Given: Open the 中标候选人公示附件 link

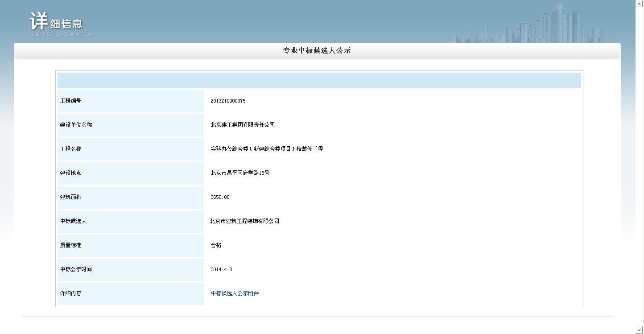Looking at the screenshot, I should click(235, 293).
